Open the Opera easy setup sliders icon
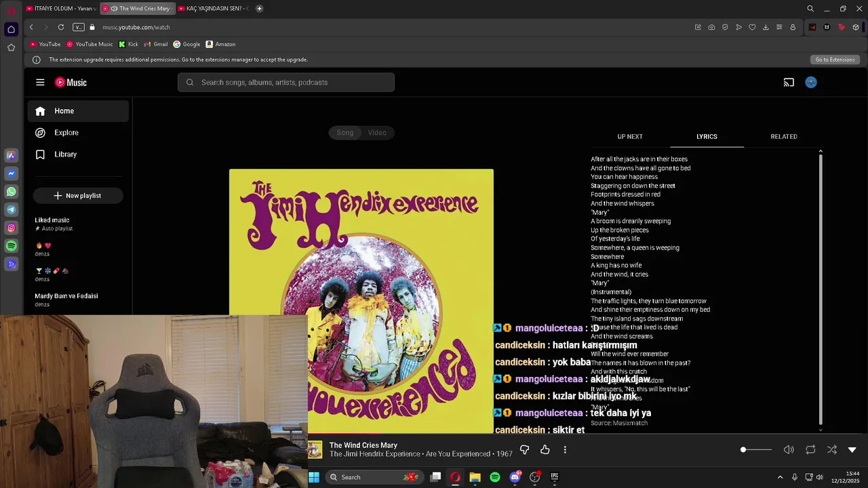 pyautogui.click(x=779, y=27)
